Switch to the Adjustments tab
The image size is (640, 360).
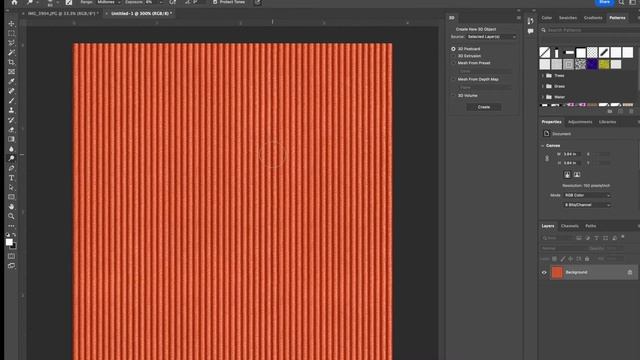pyautogui.click(x=580, y=122)
